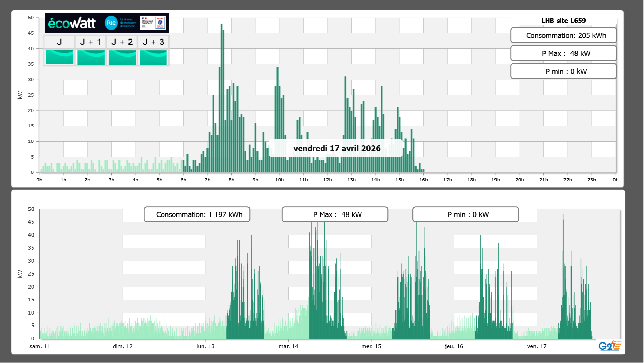Click the green signal icon under J
Screen dimensions: 644x363
[x=60, y=57]
